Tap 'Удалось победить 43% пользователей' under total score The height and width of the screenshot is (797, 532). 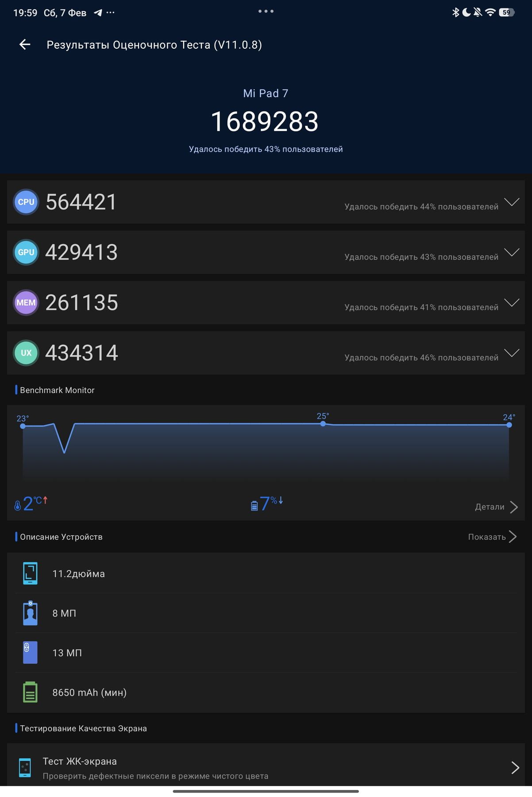[266, 149]
